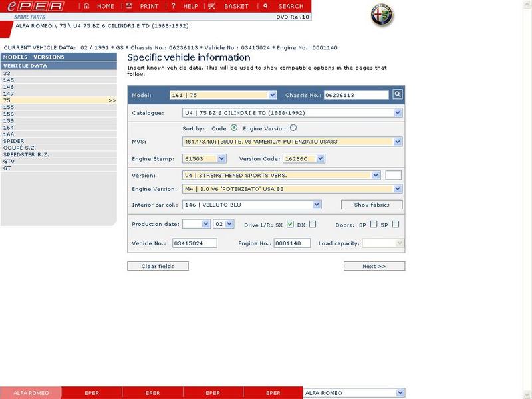The image size is (532, 399).
Task: Click the Home house icon
Action: coord(87,6)
